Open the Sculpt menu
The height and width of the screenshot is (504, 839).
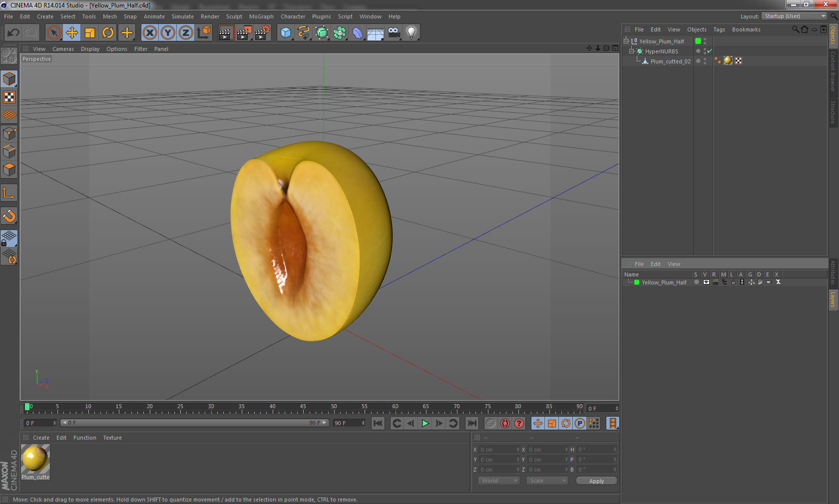tap(234, 16)
